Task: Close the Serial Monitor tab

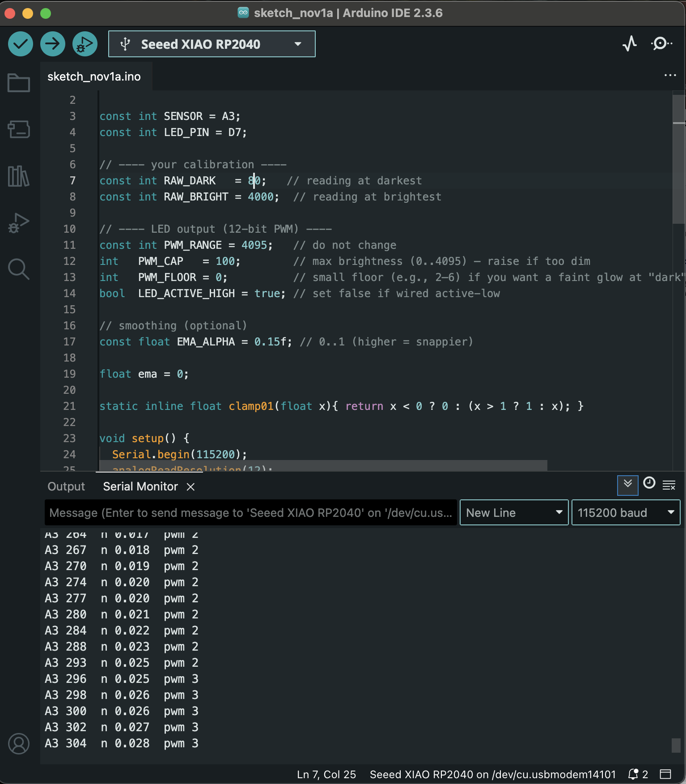Action: 191,487
